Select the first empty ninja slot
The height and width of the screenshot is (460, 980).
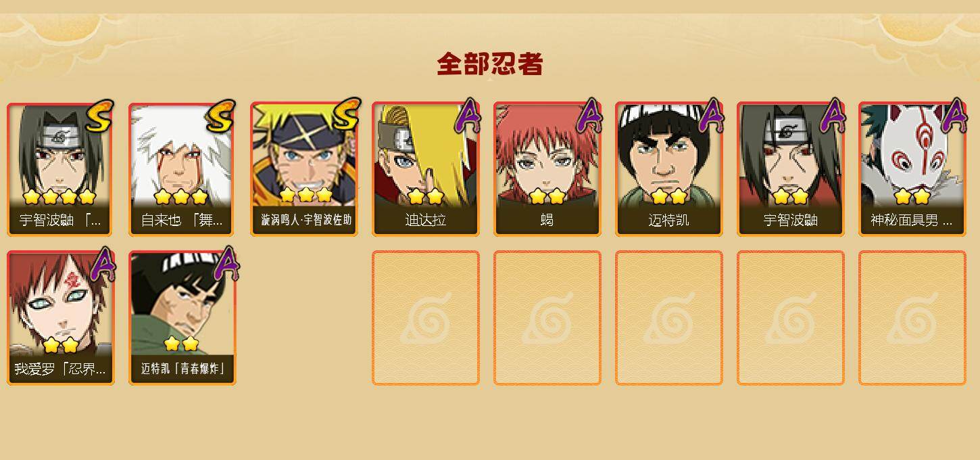point(425,318)
